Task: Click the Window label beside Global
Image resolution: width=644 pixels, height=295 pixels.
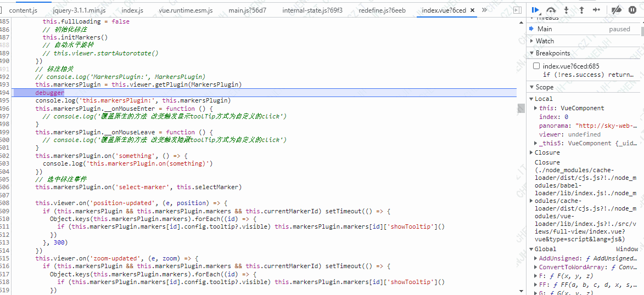Action: [x=627, y=249]
